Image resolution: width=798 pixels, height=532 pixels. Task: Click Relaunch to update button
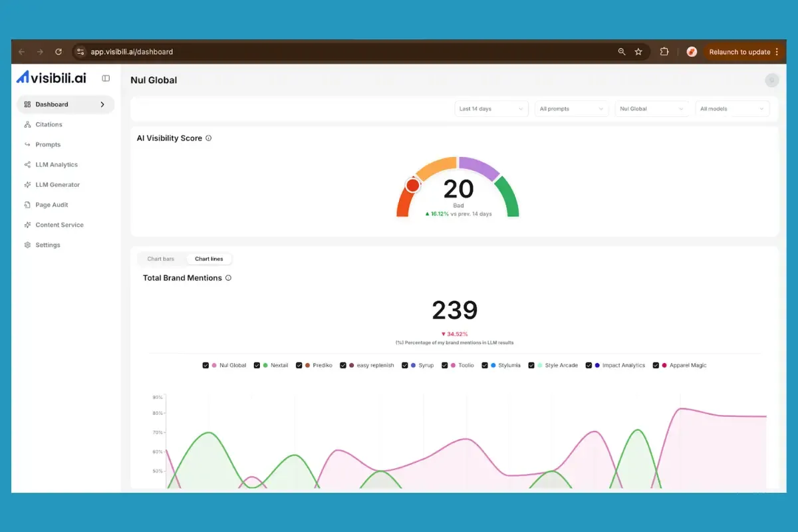pos(743,52)
